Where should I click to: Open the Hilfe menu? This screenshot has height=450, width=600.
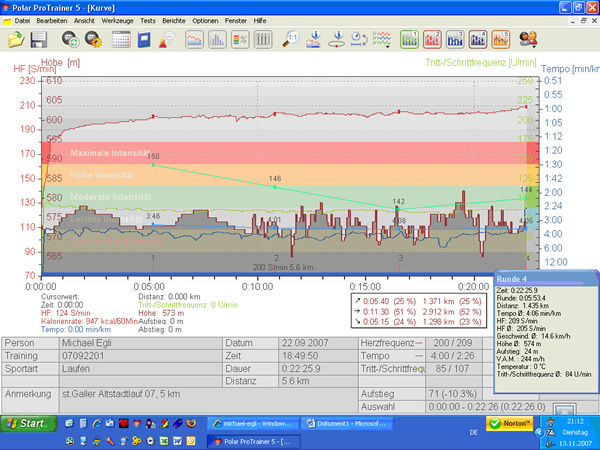pyautogui.click(x=260, y=21)
